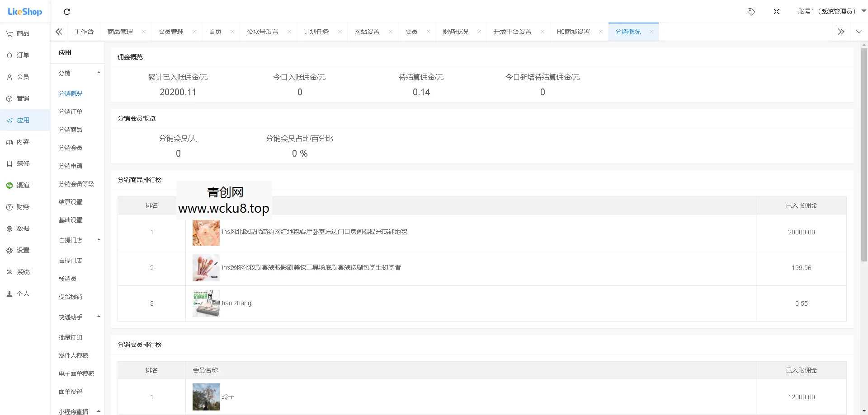Image resolution: width=868 pixels, height=415 pixels.
Task: Open the 渠道 sidebar section
Action: click(x=19, y=185)
